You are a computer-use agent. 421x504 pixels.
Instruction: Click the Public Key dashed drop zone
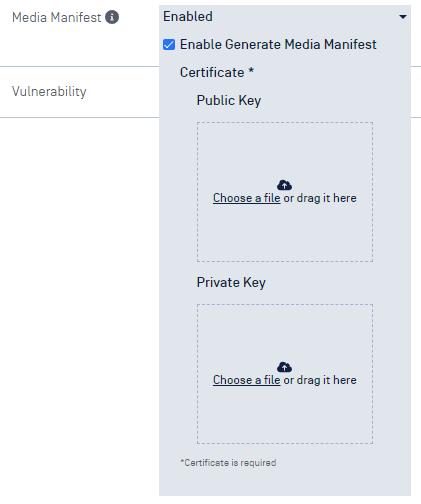(285, 192)
